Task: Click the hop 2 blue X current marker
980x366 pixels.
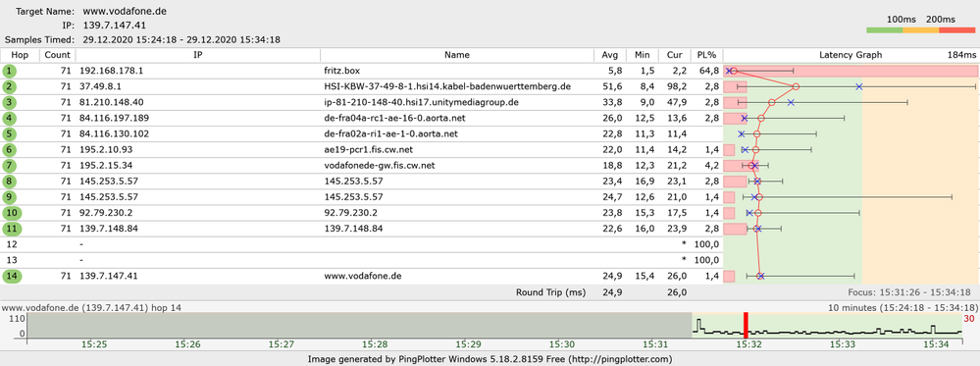Action: (x=858, y=86)
